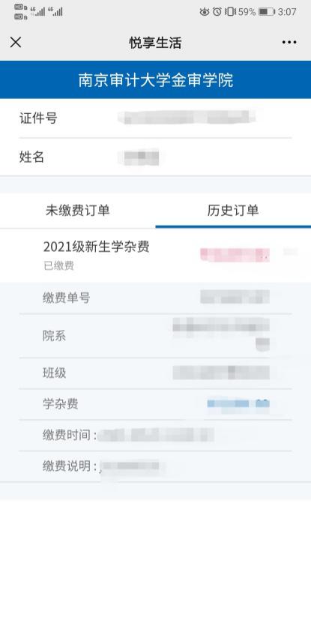Tap the vibrate mode status icon

click(230, 11)
